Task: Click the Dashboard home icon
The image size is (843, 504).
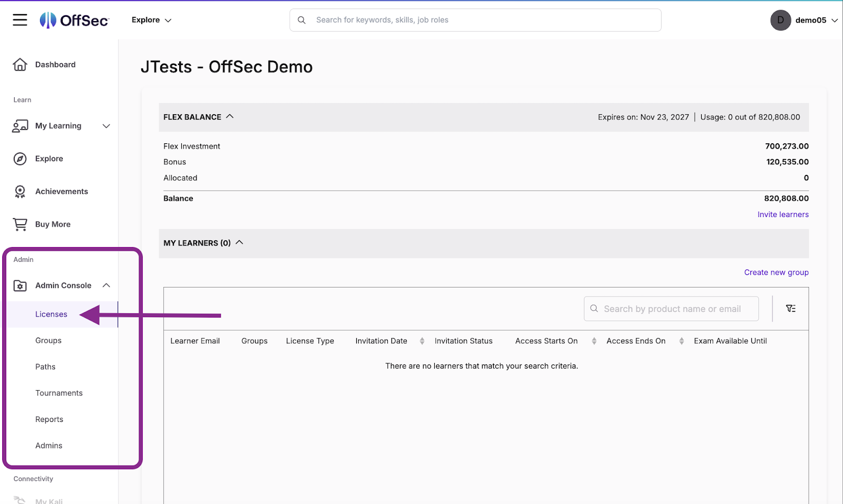Action: (20, 64)
